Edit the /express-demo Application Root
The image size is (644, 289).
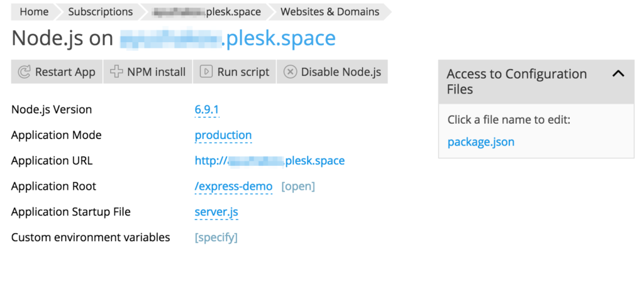(233, 187)
